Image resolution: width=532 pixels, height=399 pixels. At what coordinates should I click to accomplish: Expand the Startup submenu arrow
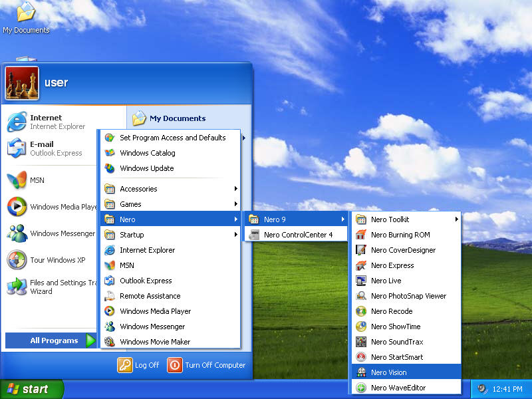tap(236, 235)
